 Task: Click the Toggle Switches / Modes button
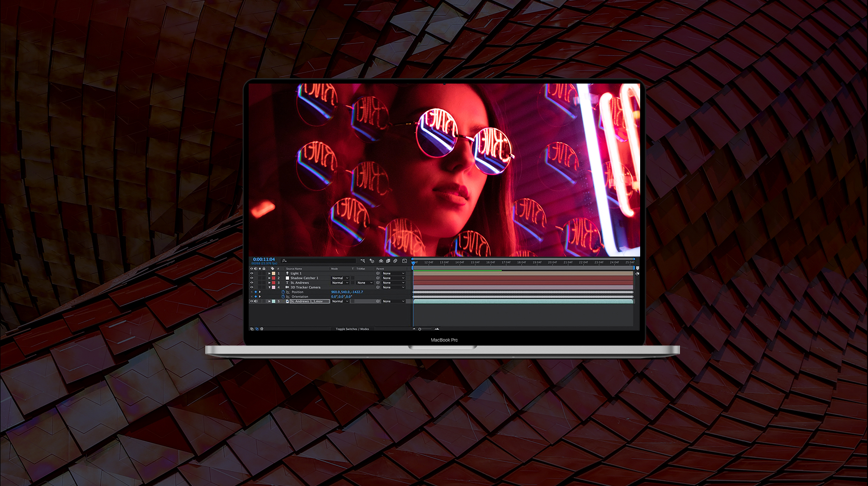[x=352, y=329]
